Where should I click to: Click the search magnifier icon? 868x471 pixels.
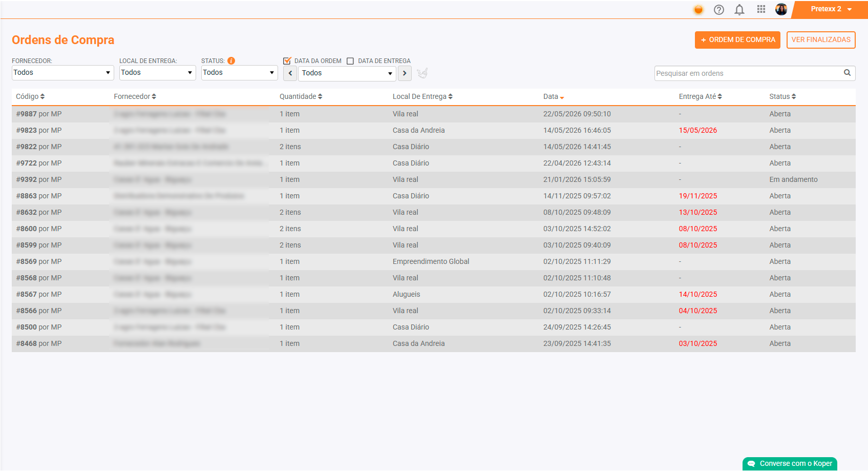click(847, 73)
